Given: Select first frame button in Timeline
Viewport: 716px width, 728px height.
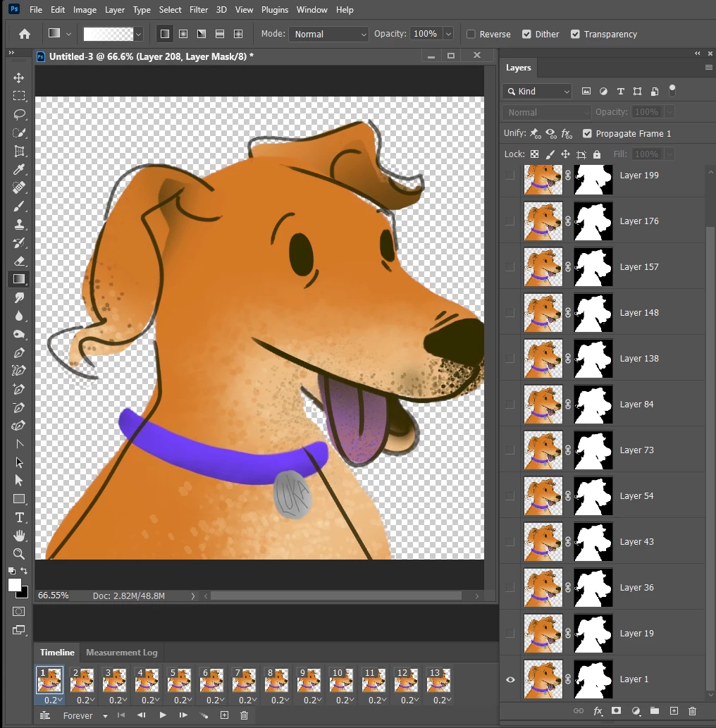Looking at the screenshot, I should pyautogui.click(x=121, y=715).
